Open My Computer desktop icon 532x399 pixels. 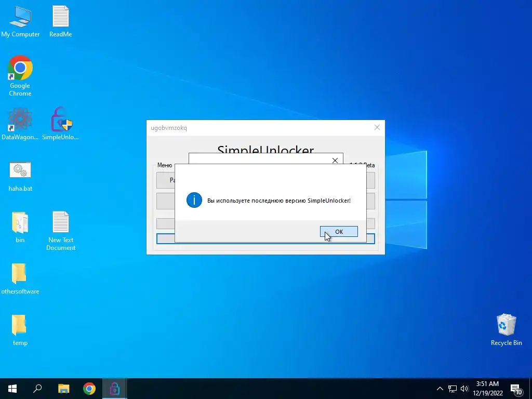coord(20,21)
